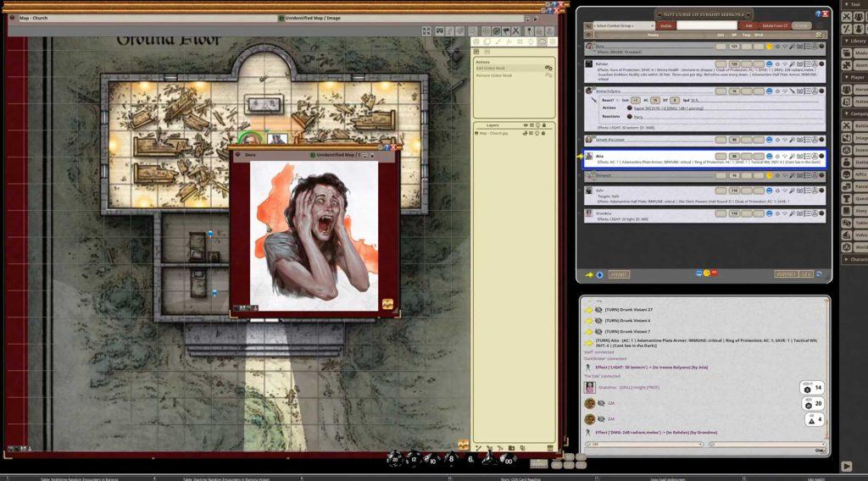Screen dimensions: 868x481
Task: Click the fit-to-window expand icon in map toolbar
Action: (x=426, y=31)
